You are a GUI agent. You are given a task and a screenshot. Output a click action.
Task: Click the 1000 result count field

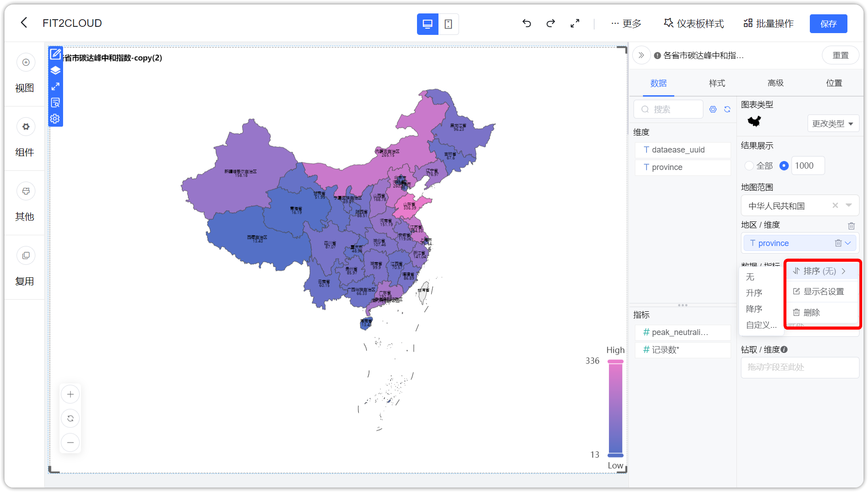(808, 166)
